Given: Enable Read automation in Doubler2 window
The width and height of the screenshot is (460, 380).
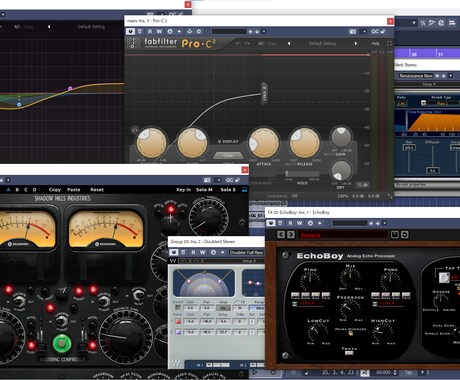Looking at the screenshot, I should coord(193,252).
